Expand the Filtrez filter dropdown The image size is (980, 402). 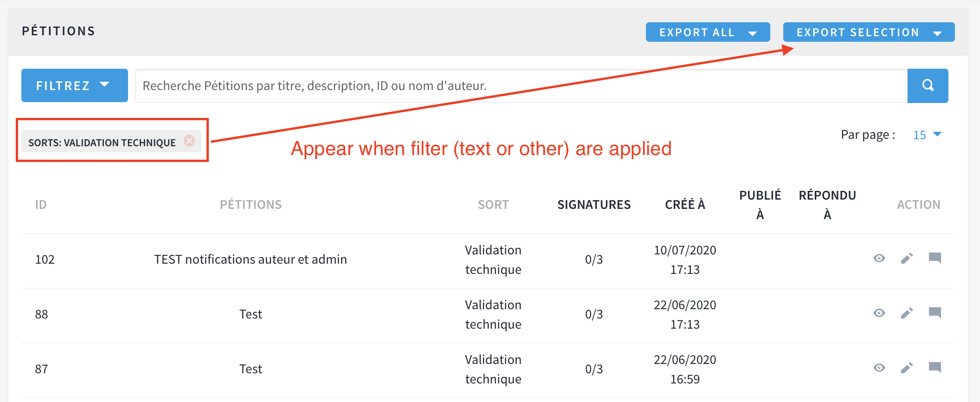(x=74, y=85)
